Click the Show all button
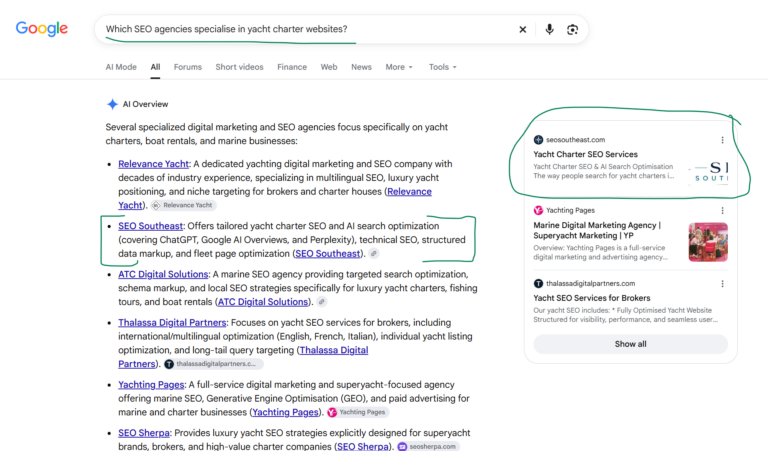 point(630,344)
